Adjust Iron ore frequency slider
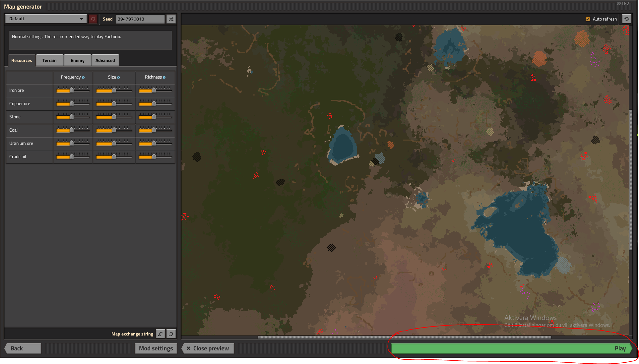The height and width of the screenshot is (364, 639). [x=73, y=90]
